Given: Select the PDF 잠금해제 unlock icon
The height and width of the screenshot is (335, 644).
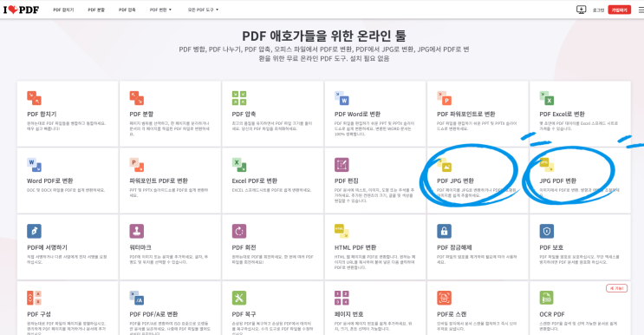Looking at the screenshot, I should coord(444,231).
